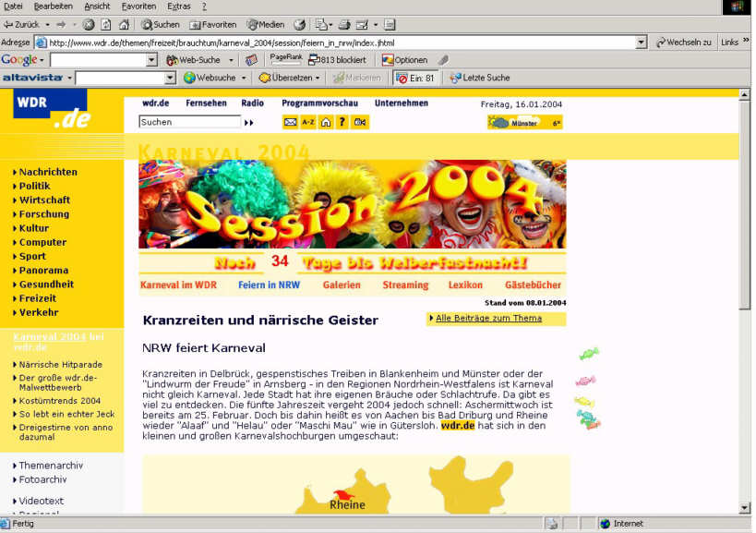The height and width of the screenshot is (533, 756).
Task: Click the mail toolbar icon
Action: click(x=321, y=25)
